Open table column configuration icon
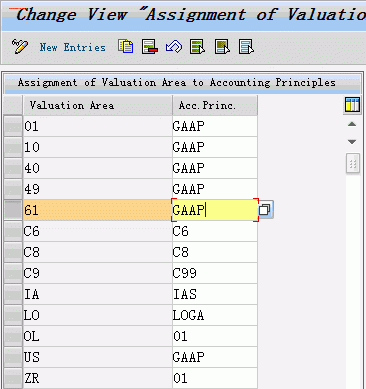The height and width of the screenshot is (389, 366). [352, 105]
